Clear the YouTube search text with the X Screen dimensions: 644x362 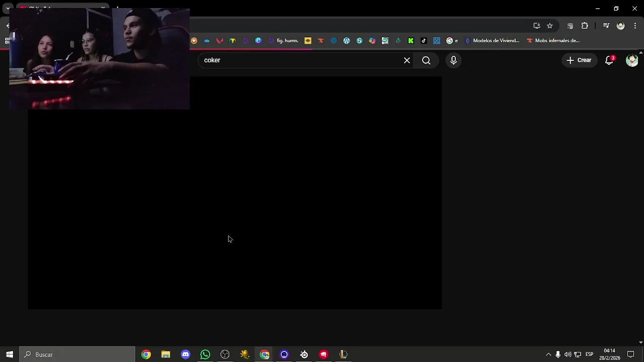407,60
